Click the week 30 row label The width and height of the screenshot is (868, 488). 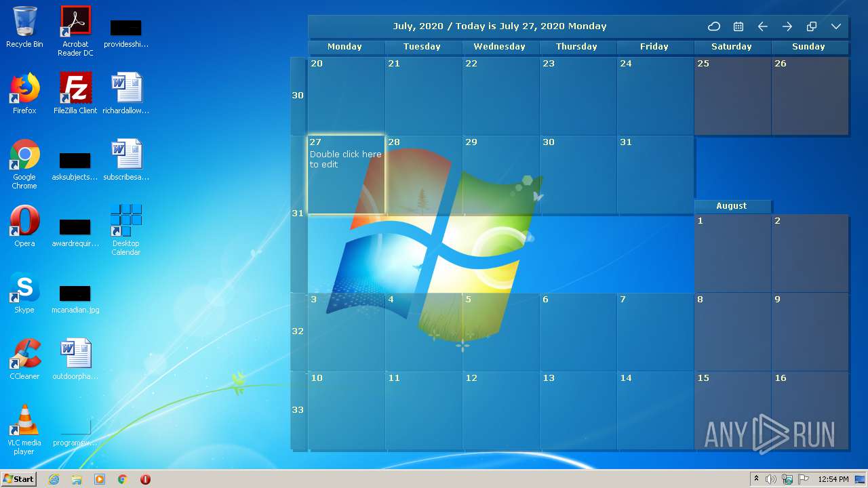point(298,96)
